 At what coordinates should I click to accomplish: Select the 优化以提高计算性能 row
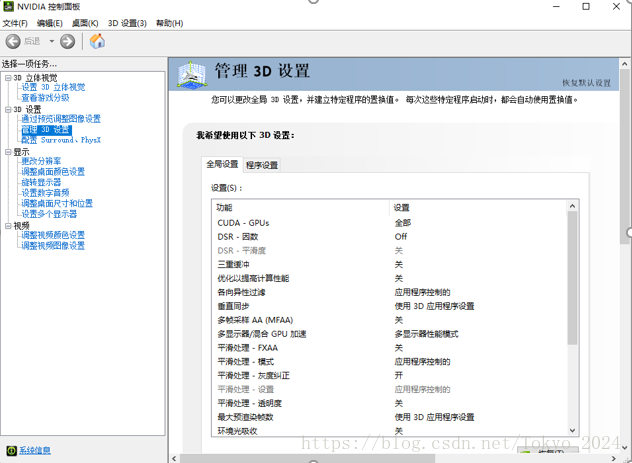click(390, 278)
